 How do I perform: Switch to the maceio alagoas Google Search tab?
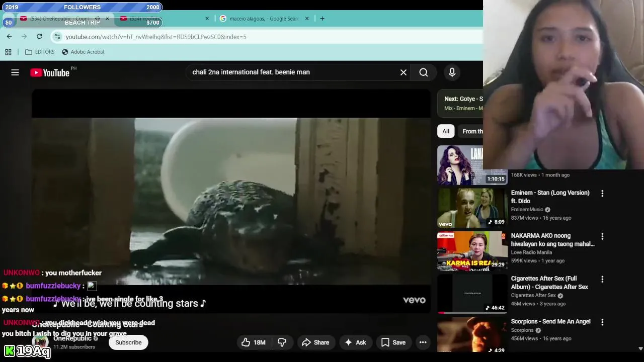tap(259, 19)
